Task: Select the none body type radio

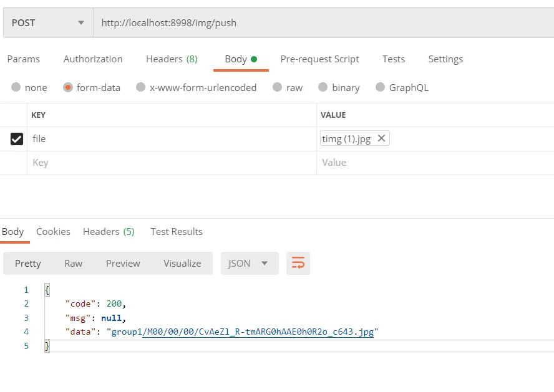Action: click(x=16, y=87)
